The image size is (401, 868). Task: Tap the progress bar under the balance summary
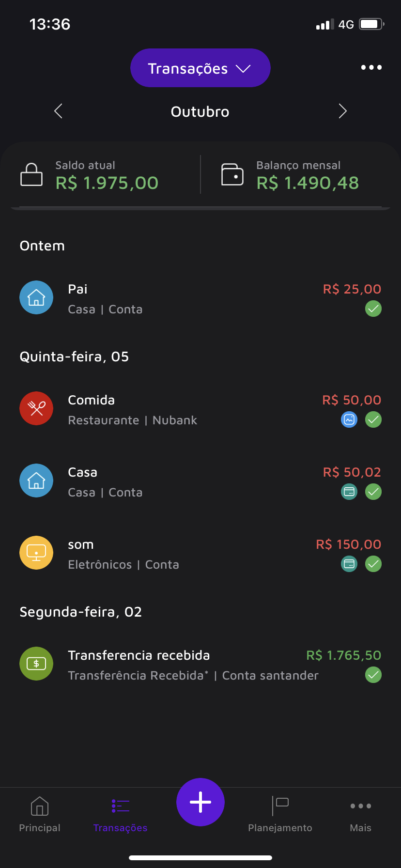pyautogui.click(x=200, y=208)
